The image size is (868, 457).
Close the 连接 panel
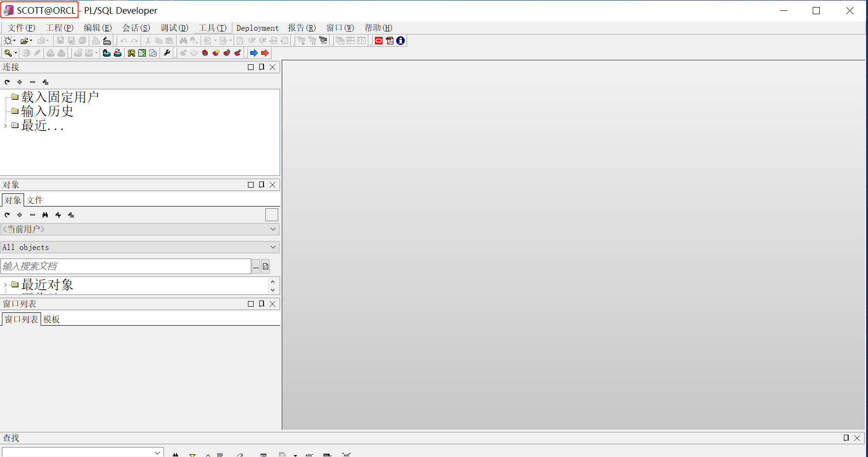[x=272, y=67]
